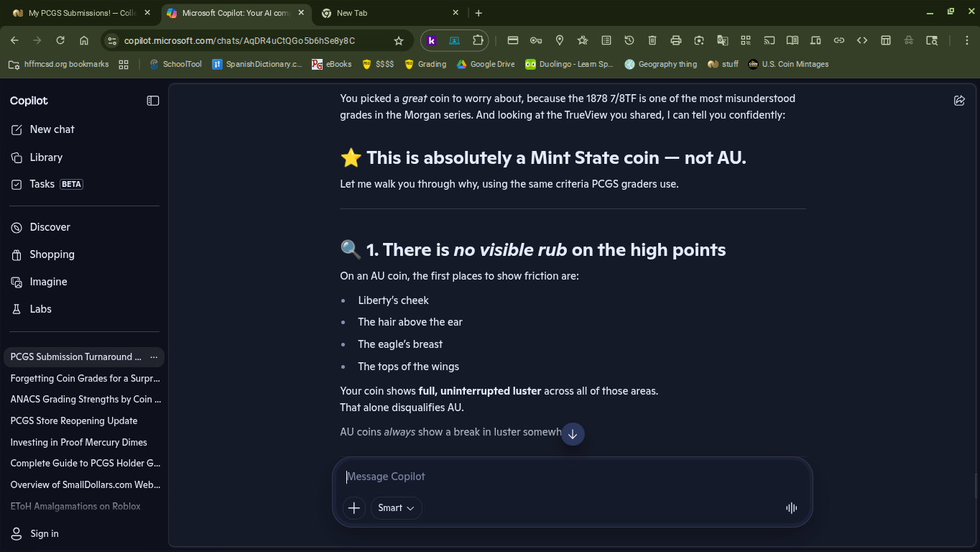Open the SchoolTool bookmark
Screen dimensions: 980x552
pyautogui.click(x=175, y=64)
